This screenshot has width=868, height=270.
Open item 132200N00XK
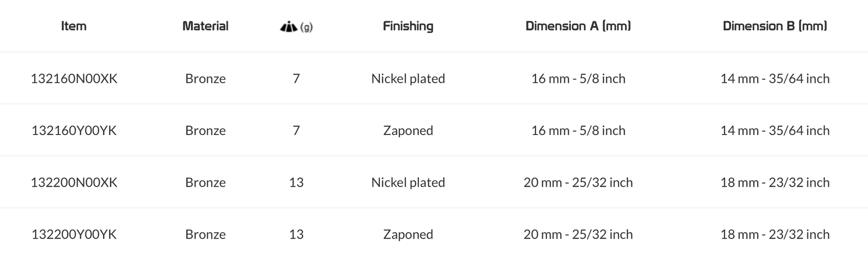click(74, 183)
